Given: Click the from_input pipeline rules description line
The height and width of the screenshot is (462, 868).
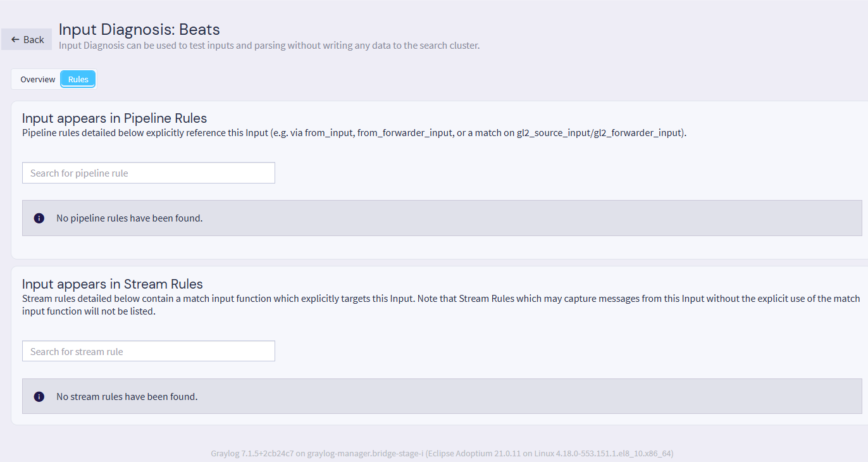Looking at the screenshot, I should coord(354,133).
